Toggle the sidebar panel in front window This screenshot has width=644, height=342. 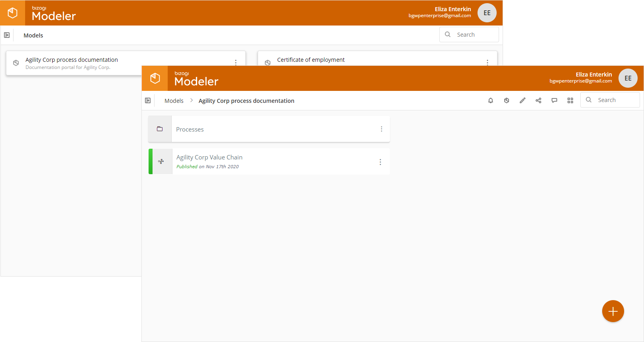148,100
